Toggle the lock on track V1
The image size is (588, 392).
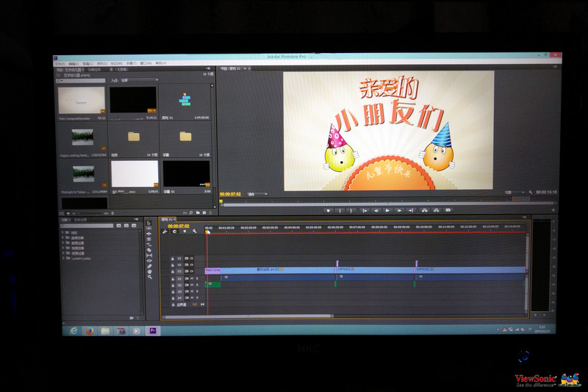click(173, 271)
